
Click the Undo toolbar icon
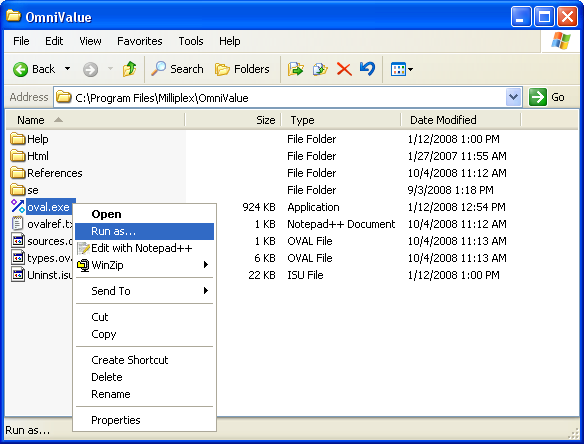367,69
